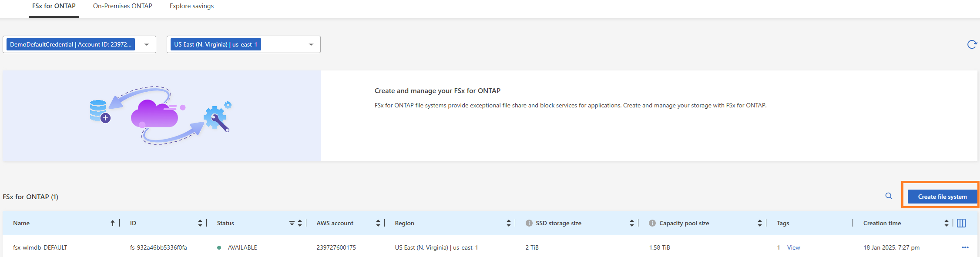Click the refresh icon at top right
The height and width of the screenshot is (257, 980).
(x=972, y=44)
